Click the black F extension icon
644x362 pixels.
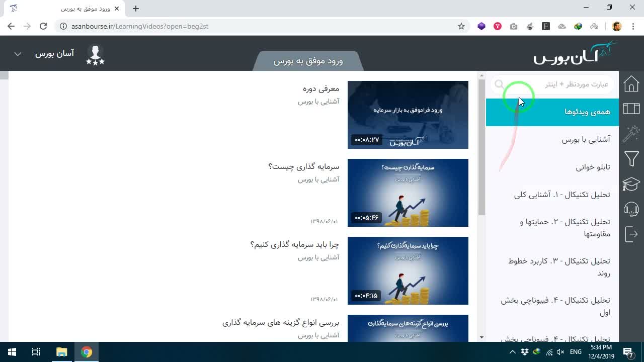[546, 26]
